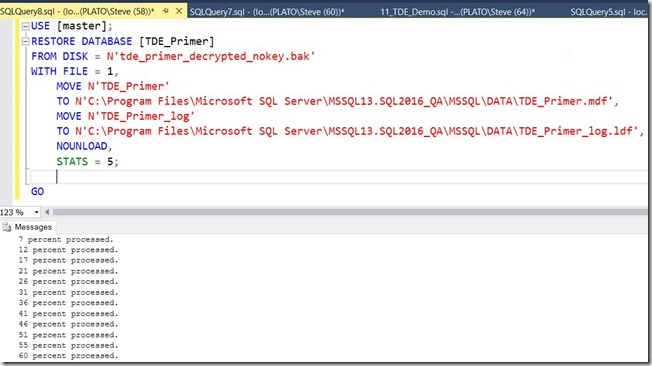Click '36 percent processed.' message
The width and height of the screenshot is (652, 366).
(x=68, y=303)
